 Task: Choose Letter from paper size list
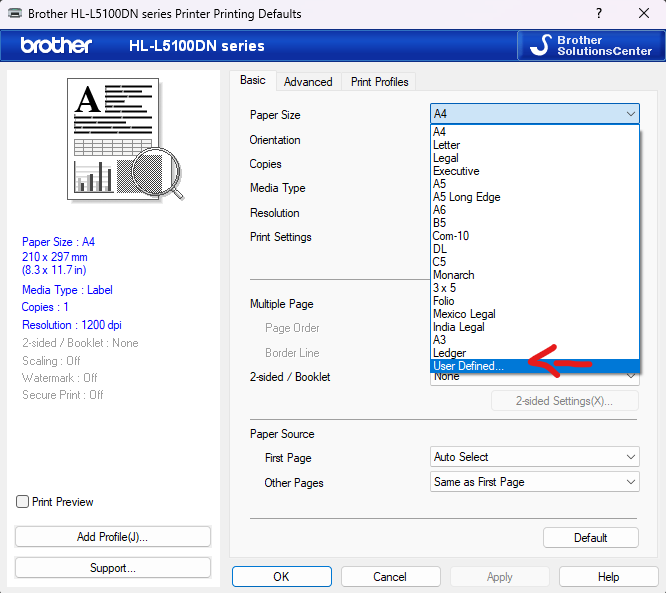pyautogui.click(x=447, y=145)
